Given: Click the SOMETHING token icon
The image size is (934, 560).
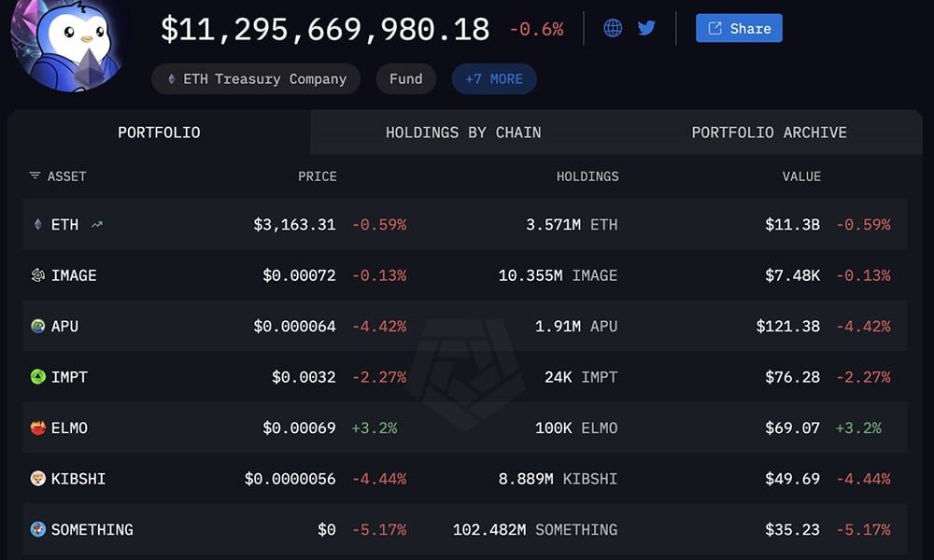Looking at the screenshot, I should (38, 529).
